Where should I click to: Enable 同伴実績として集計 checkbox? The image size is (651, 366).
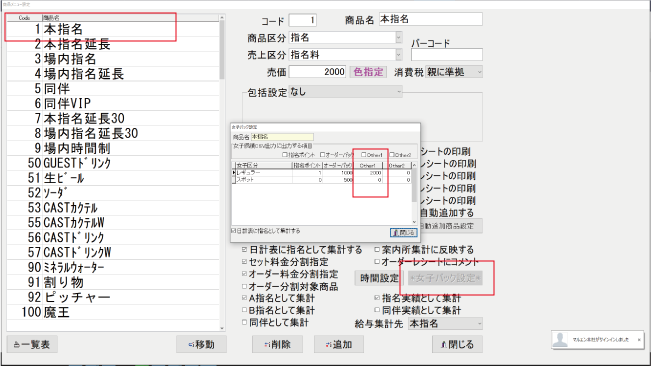point(377,310)
